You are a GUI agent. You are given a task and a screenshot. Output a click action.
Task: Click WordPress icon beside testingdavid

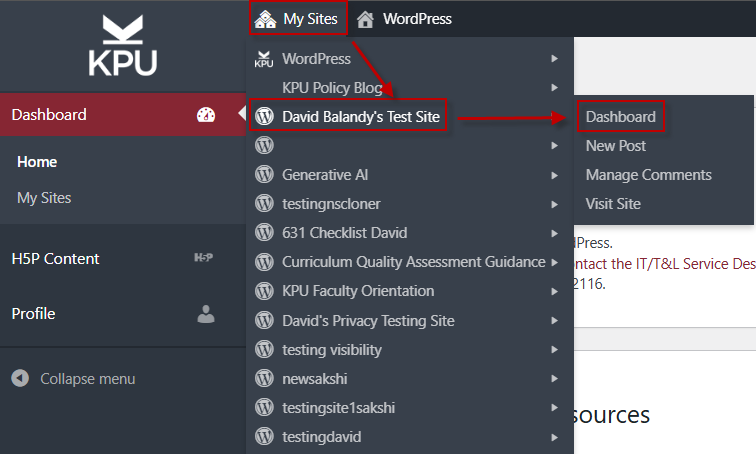264,436
